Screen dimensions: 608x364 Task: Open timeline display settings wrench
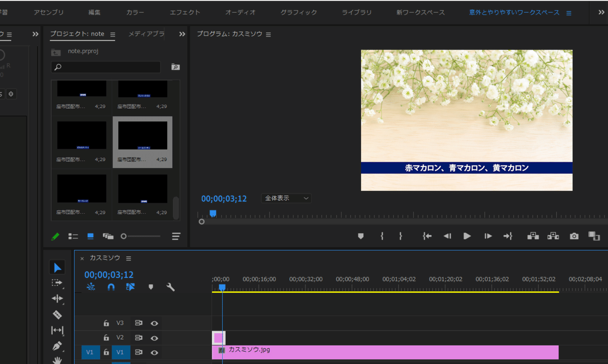click(x=171, y=287)
